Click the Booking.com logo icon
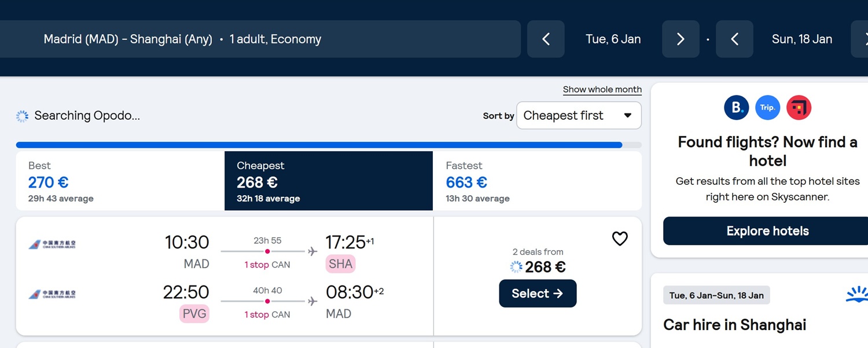The height and width of the screenshot is (348, 868). pos(737,108)
